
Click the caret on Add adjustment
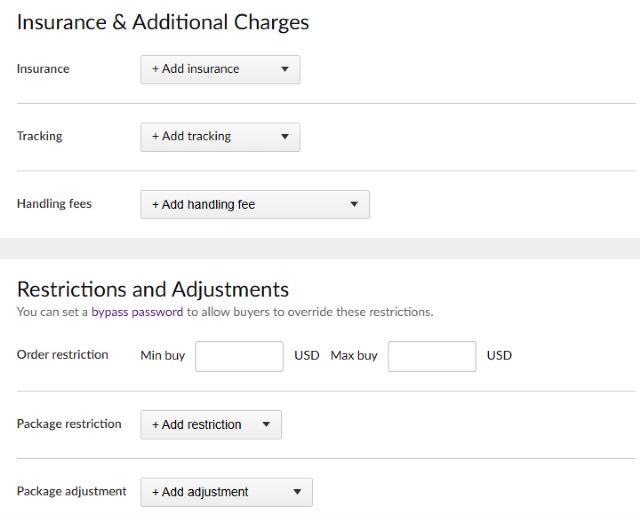coord(297,492)
